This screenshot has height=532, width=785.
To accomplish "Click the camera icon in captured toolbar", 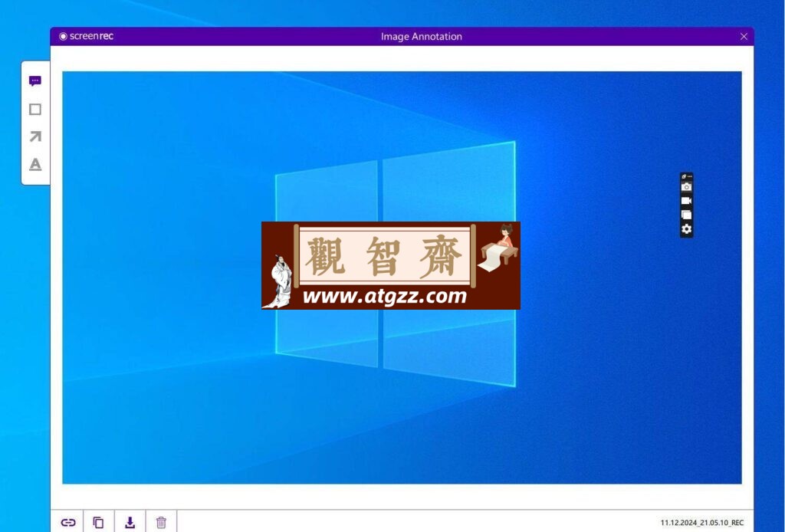I will click(x=686, y=187).
